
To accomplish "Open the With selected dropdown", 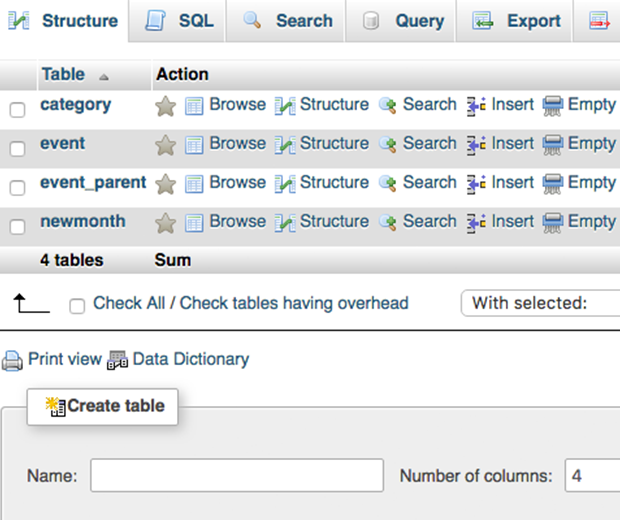I will tap(540, 303).
